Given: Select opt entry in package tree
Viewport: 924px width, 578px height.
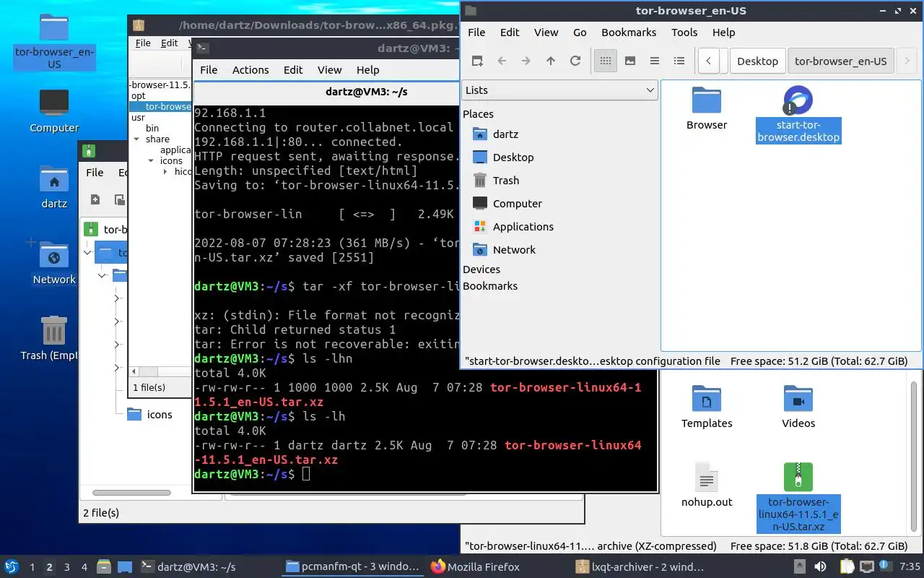Looking at the screenshot, I should [139, 95].
